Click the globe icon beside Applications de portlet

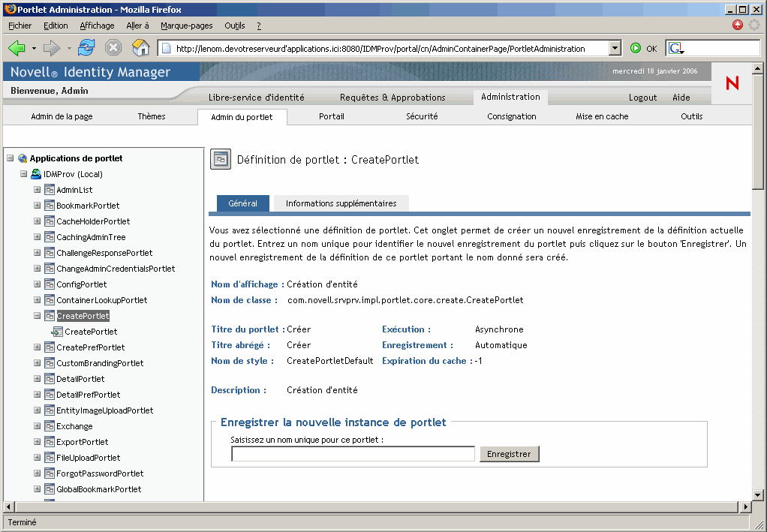pos(23,158)
